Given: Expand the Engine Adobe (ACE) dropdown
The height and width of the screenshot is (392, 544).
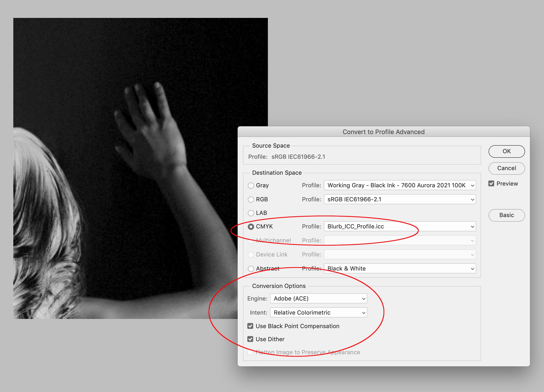Looking at the screenshot, I should [x=318, y=299].
